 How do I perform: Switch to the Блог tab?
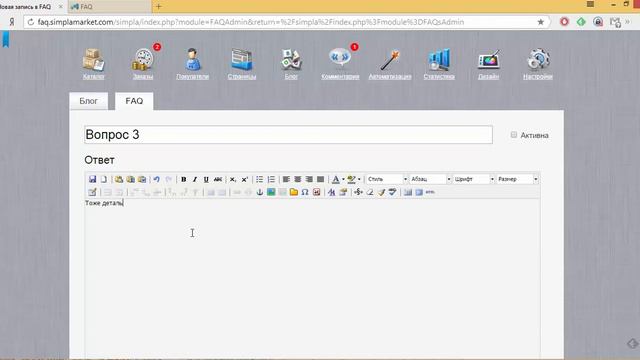point(89,101)
